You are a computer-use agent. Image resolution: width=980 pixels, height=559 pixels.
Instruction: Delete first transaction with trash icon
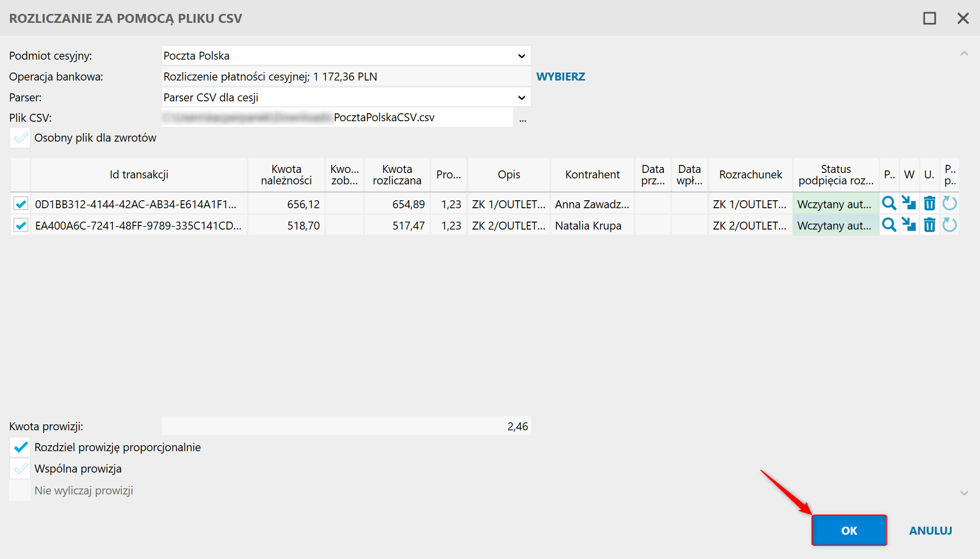pyautogui.click(x=929, y=203)
